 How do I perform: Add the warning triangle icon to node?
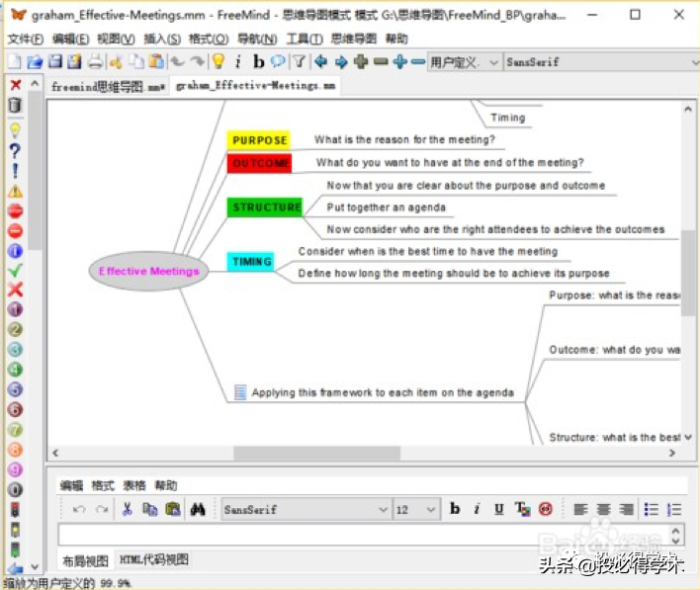15,191
